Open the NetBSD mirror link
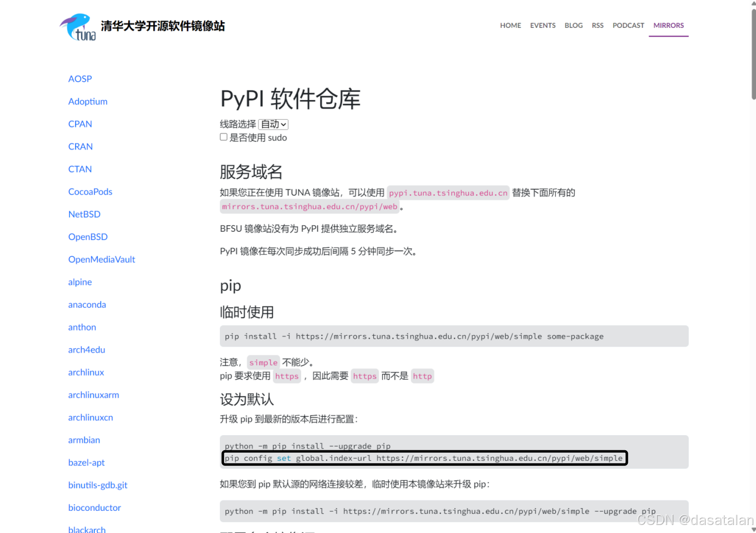Screen dimensions: 756x533 [x=84, y=215]
